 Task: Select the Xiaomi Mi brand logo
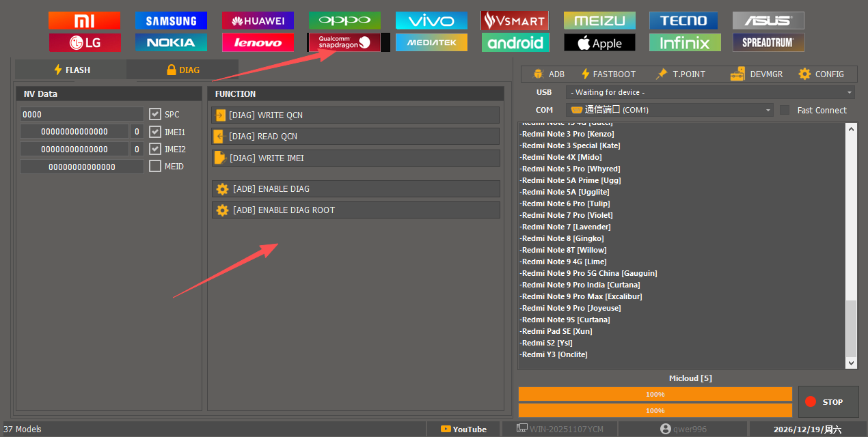(x=85, y=20)
